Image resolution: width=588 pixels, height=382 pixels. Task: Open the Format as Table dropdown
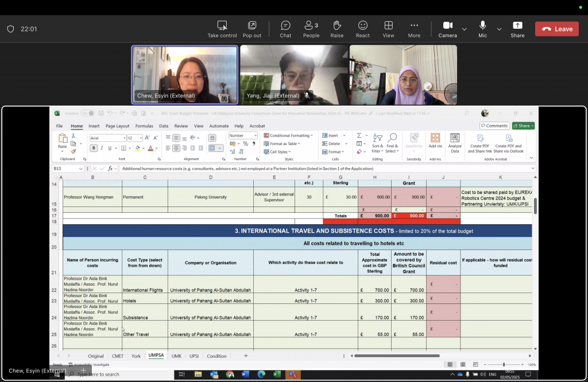(x=282, y=143)
